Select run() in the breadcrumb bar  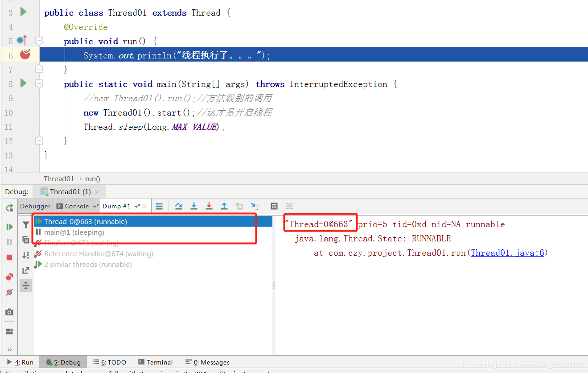coord(93,178)
